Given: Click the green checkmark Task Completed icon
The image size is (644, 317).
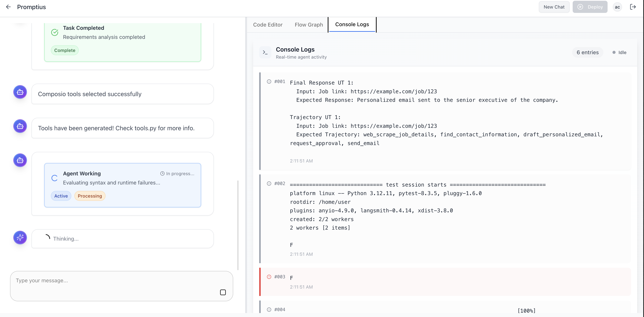Looking at the screenshot, I should 55,32.
